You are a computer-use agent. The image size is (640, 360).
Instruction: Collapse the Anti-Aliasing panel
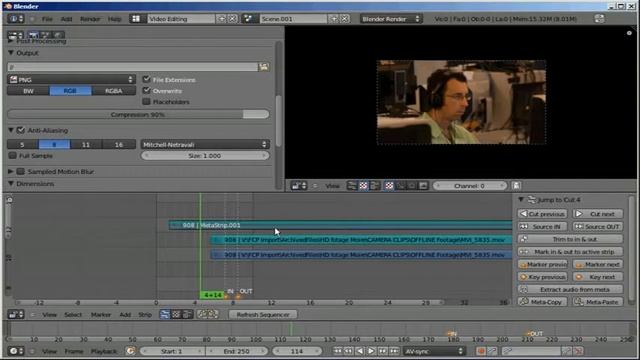click(11, 130)
